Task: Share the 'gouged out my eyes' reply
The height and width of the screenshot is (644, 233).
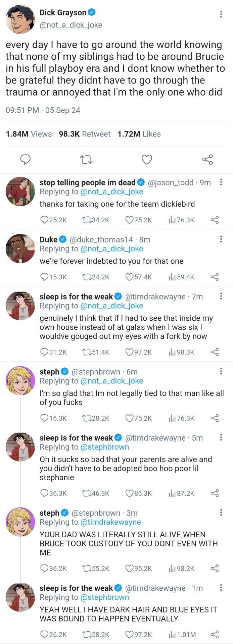Action: (x=215, y=352)
